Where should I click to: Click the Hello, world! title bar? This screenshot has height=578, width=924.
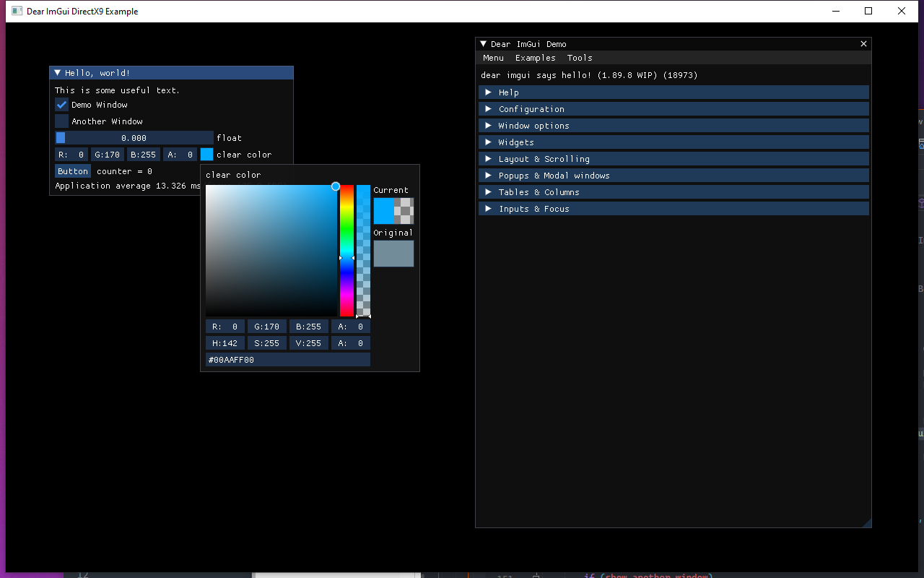click(x=172, y=73)
